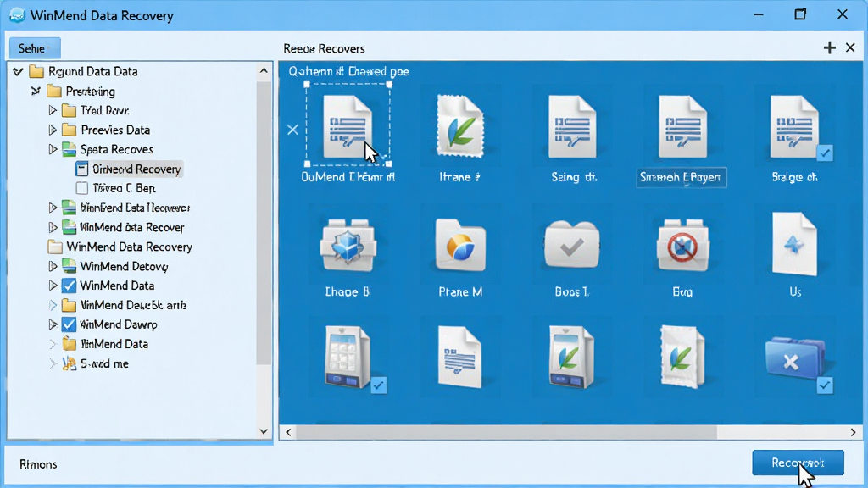Maximize the WinMend Data Recovery window
This screenshot has width=868, height=488.
[x=800, y=14]
